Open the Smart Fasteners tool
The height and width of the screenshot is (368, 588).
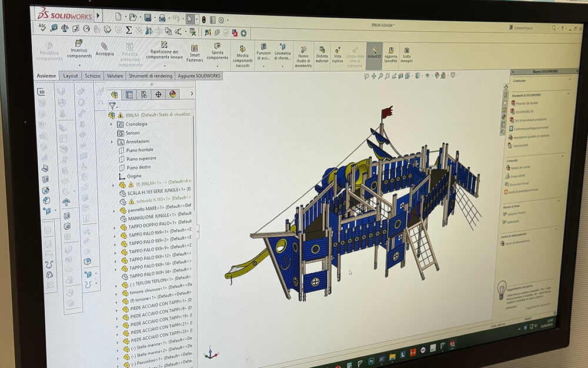pos(194,48)
